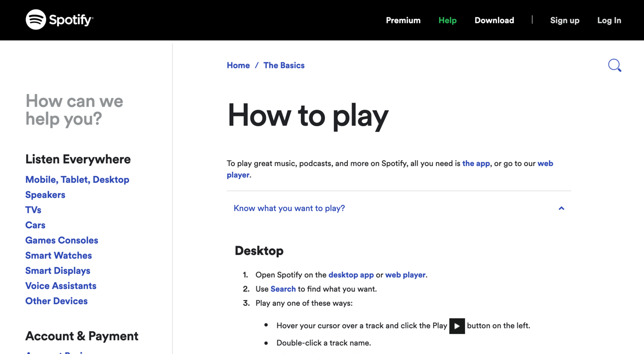This screenshot has height=354, width=644.
Task: Select TVs in sidebar
Action: click(33, 210)
